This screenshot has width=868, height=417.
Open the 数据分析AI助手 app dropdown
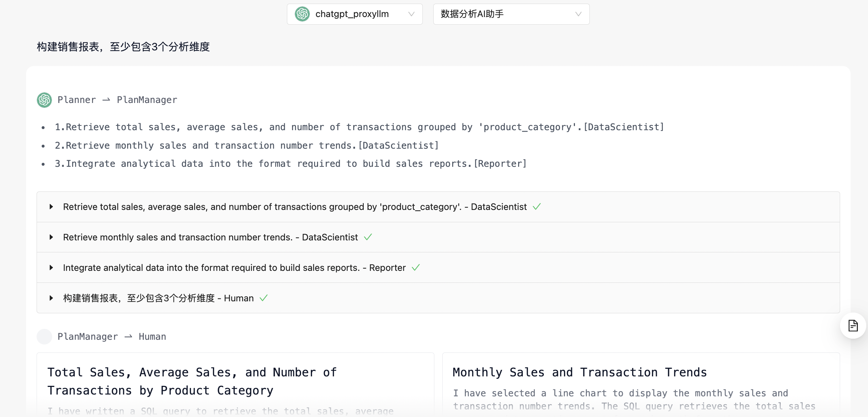[511, 14]
